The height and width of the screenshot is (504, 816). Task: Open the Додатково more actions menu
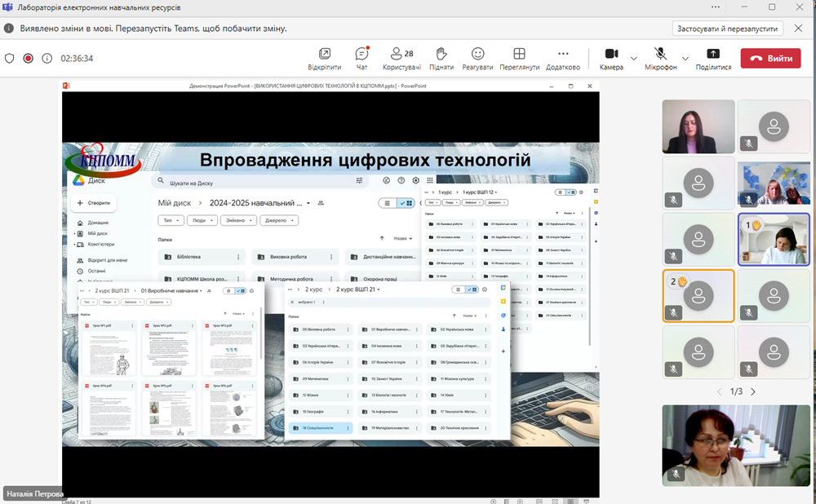tap(563, 58)
